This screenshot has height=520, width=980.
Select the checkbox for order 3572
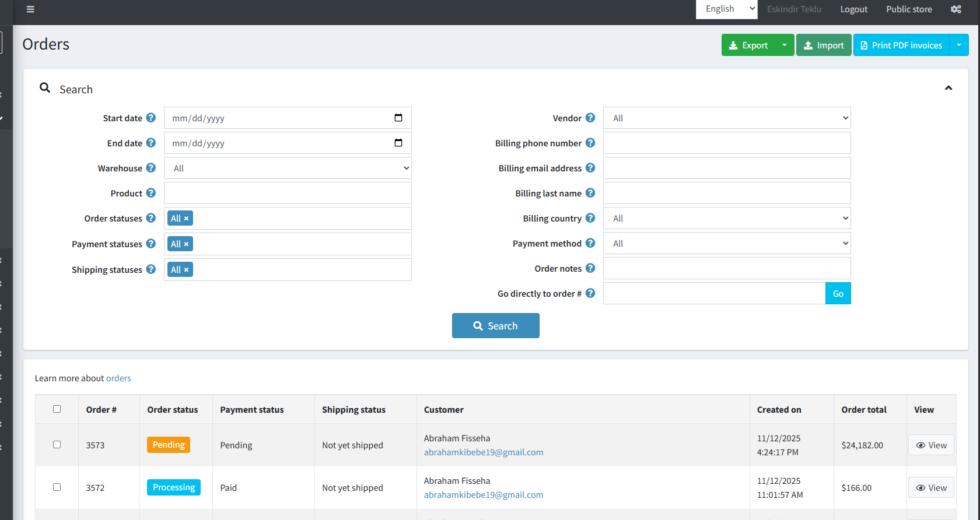click(57, 487)
